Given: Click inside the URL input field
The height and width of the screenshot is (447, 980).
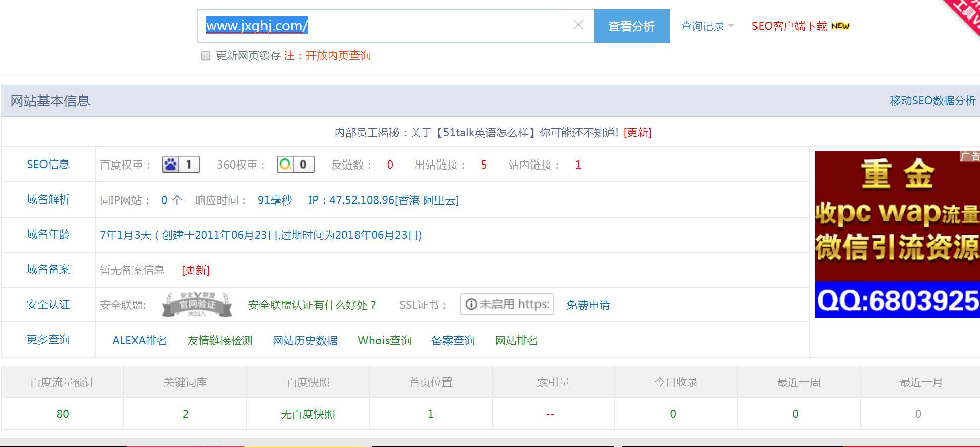Looking at the screenshot, I should pos(384,25).
